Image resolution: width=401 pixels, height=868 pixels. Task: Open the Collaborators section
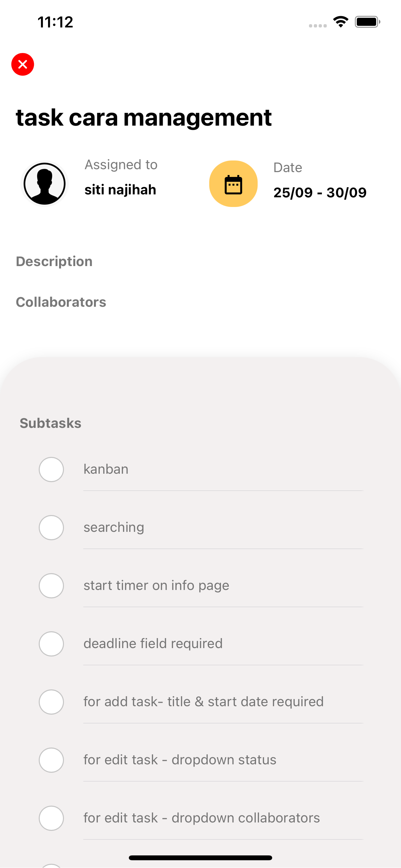[61, 302]
